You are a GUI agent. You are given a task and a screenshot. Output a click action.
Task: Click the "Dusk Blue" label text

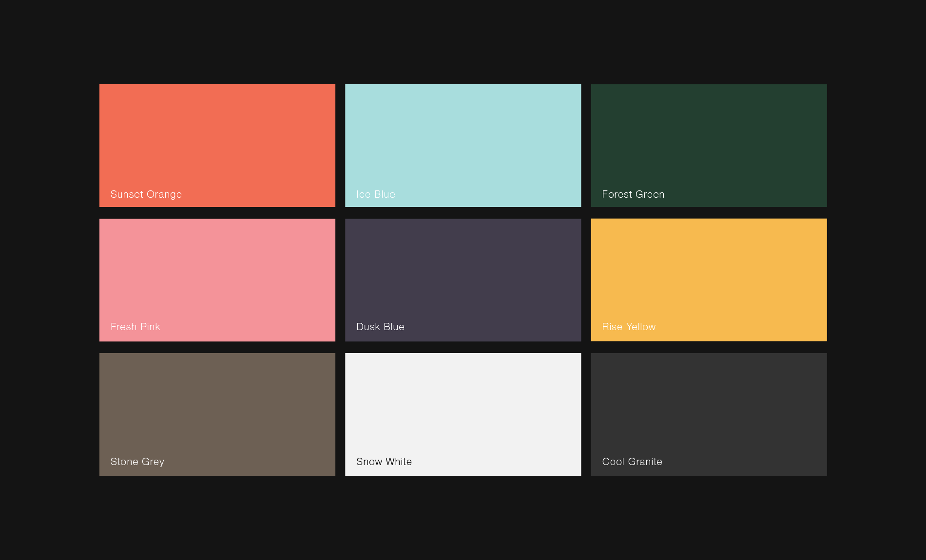click(381, 327)
